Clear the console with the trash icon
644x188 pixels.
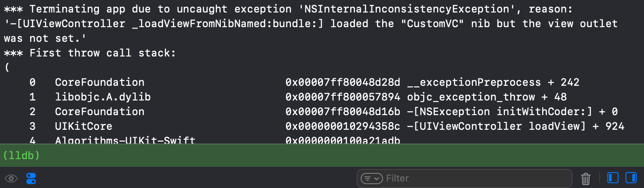585,178
